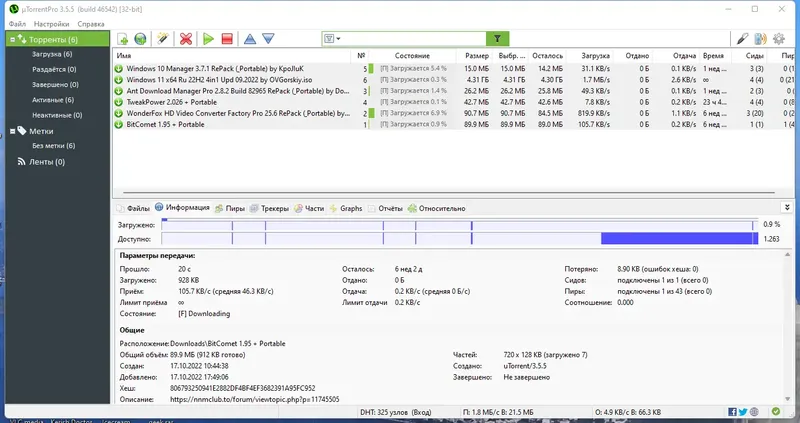Viewport: 800px width, 423px height.
Task: Open the Файл menu
Action: coord(17,24)
